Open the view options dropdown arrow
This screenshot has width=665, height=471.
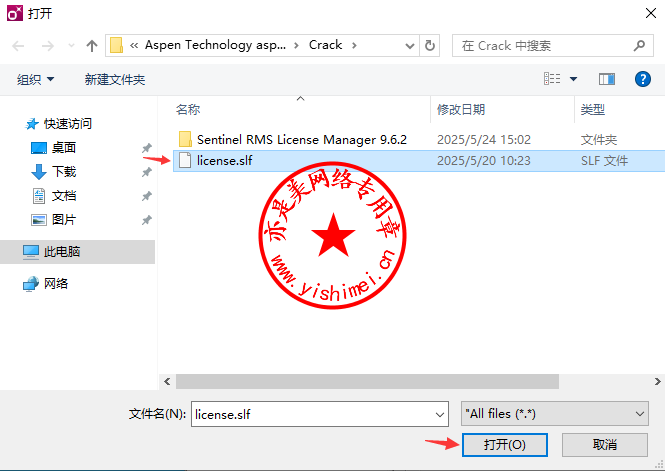pos(573,79)
